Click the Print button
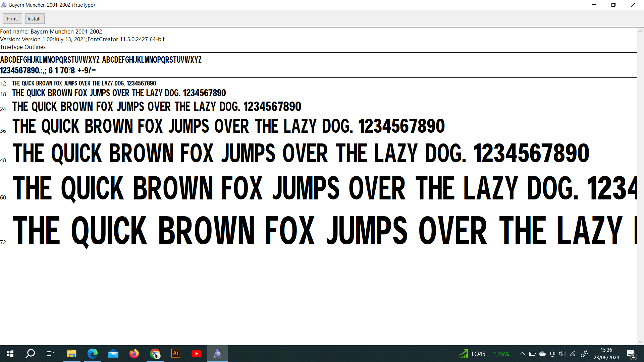 click(12, 19)
